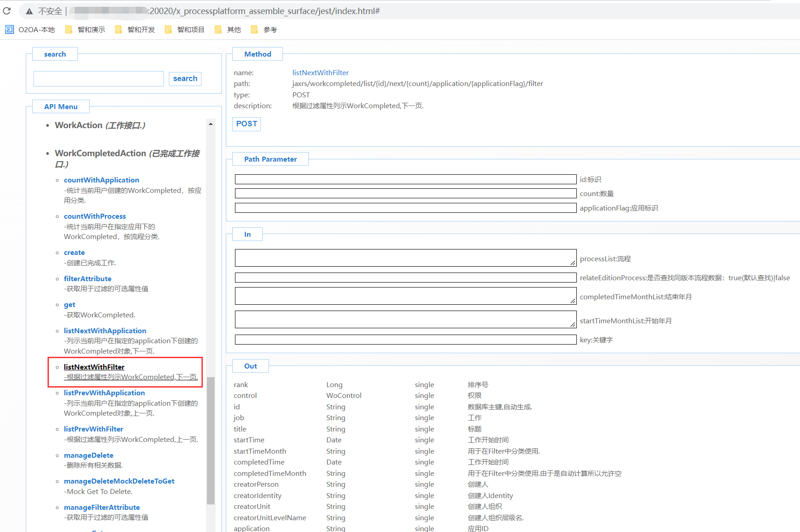Click the insecure site warning icon
The width and height of the screenshot is (800, 532).
tap(29, 11)
